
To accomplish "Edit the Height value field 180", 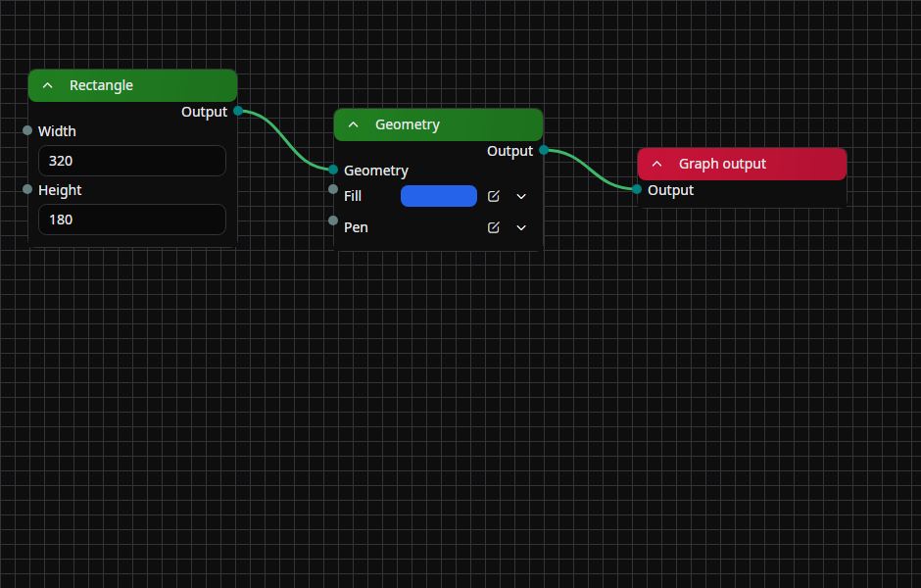I will pos(132,220).
